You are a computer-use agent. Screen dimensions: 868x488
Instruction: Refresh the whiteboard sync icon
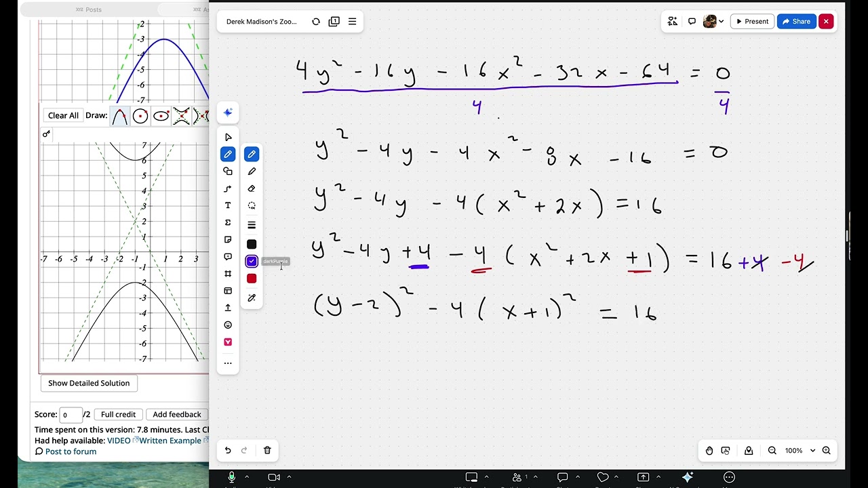click(x=316, y=22)
